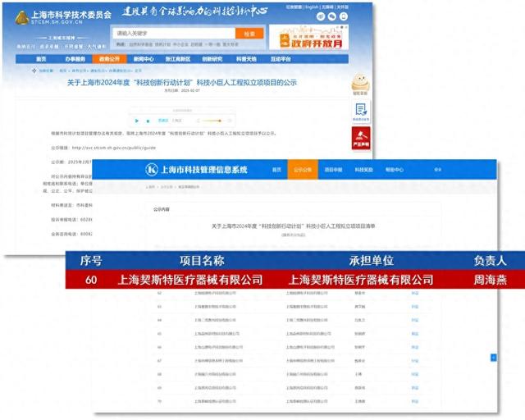Viewport: 525px width, 420px height.
Task: Click the 智能客服 robot assistant icon
Action: (x=360, y=84)
